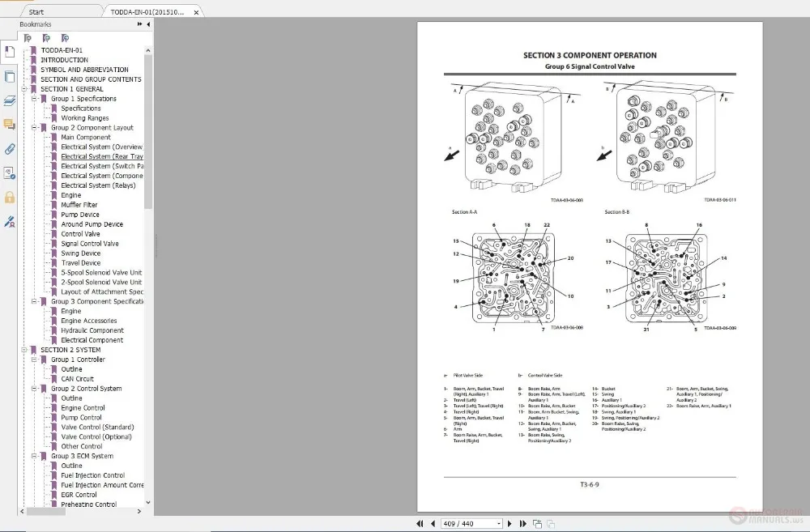The height and width of the screenshot is (532, 810).
Task: Click the third bookmark toolbar icon
Action: (65, 38)
